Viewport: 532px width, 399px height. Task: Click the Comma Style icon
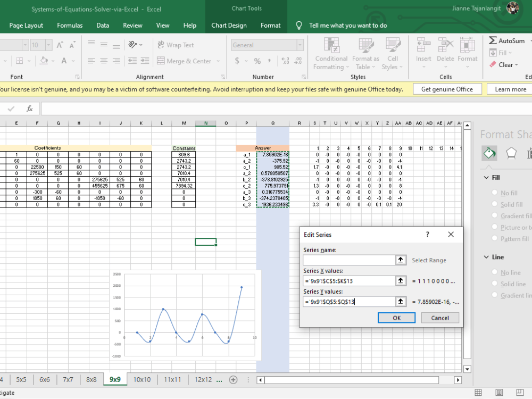pos(269,61)
